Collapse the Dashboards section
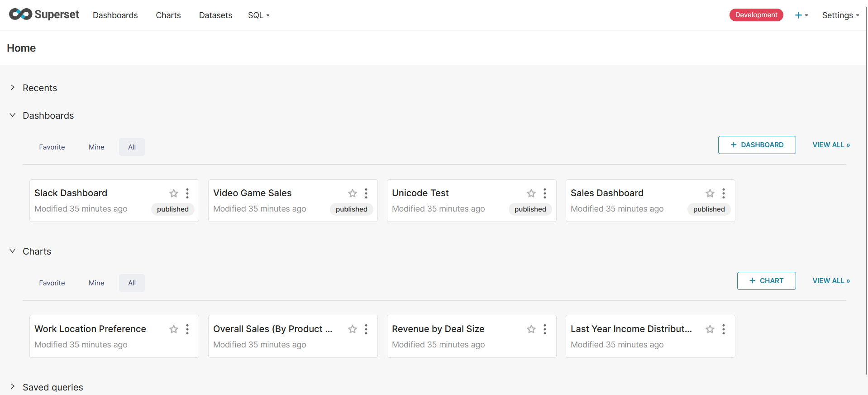Viewport: 868px width, 395px height. click(x=13, y=115)
